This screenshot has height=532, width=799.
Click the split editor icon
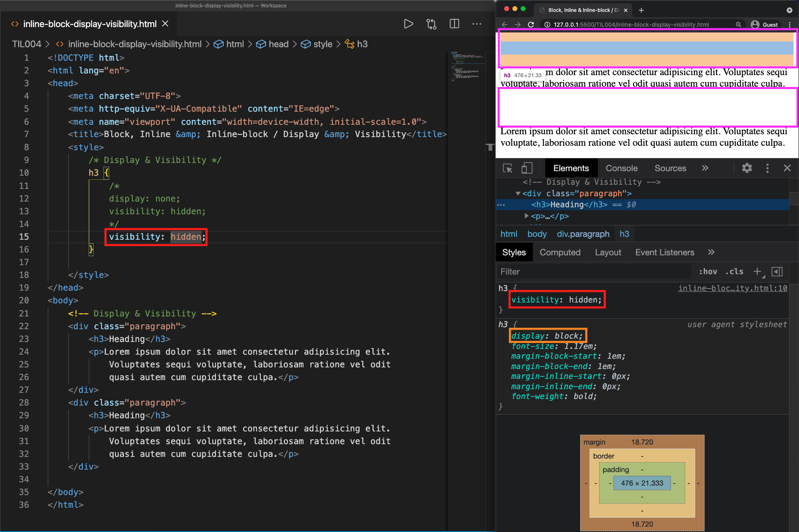(454, 24)
